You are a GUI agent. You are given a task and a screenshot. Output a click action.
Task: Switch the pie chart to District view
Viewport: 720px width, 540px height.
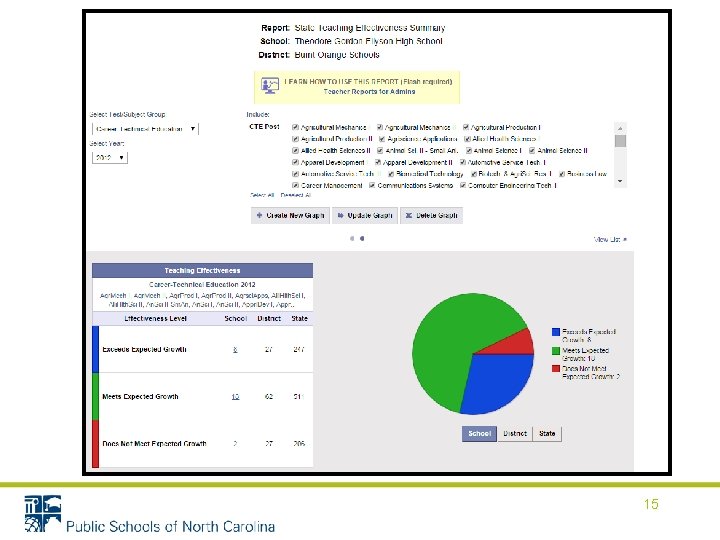tap(515, 433)
